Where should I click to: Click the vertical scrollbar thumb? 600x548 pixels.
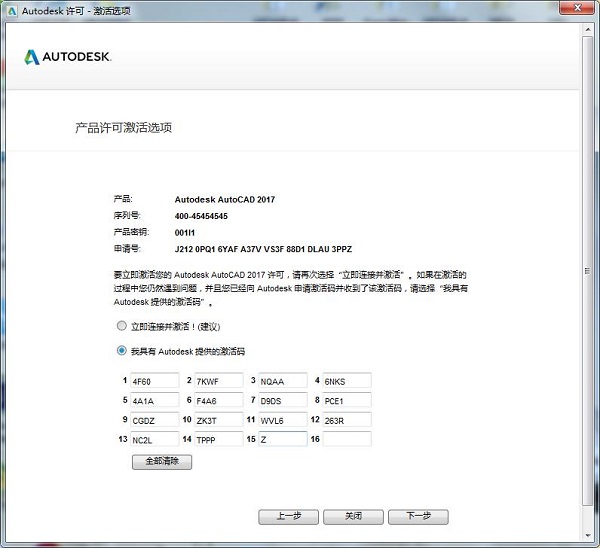coord(588,271)
